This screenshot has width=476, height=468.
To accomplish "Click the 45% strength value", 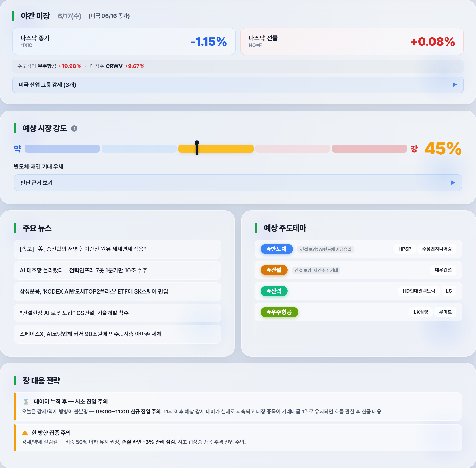I will coord(443,149).
